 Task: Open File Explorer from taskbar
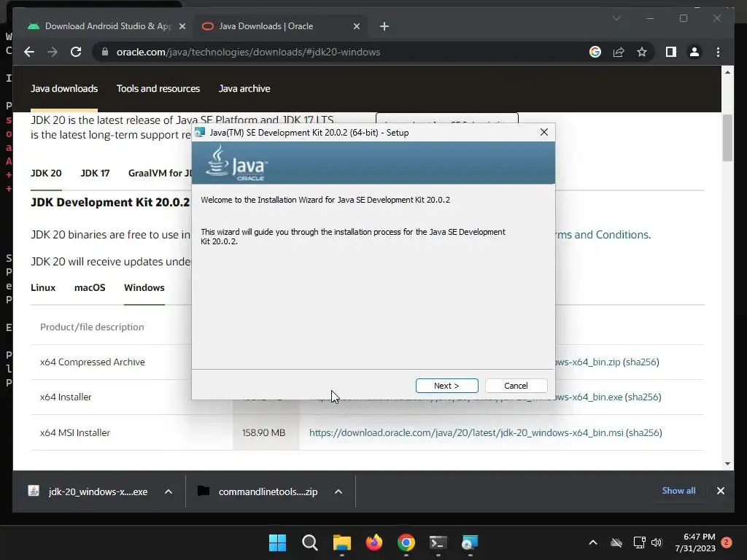click(341, 542)
